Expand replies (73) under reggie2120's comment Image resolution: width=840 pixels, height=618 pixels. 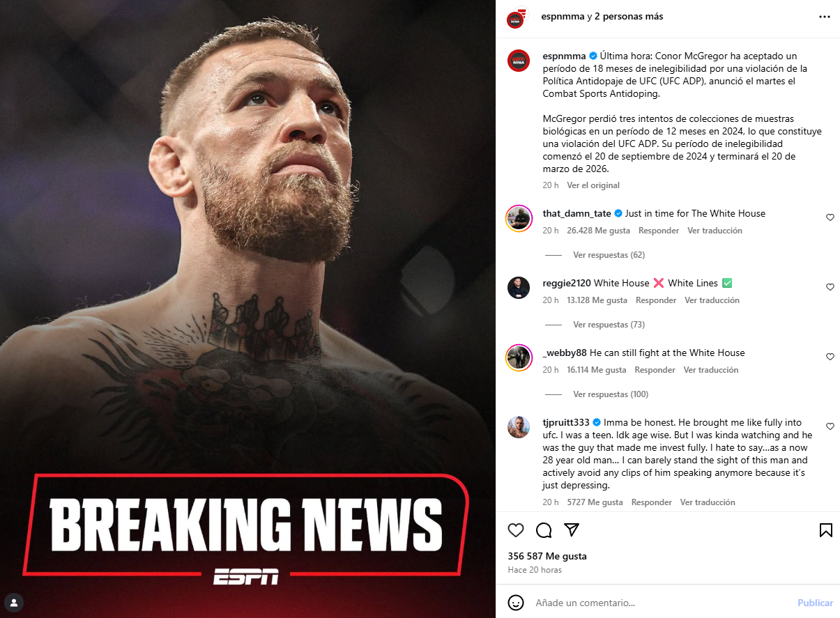pyautogui.click(x=609, y=325)
